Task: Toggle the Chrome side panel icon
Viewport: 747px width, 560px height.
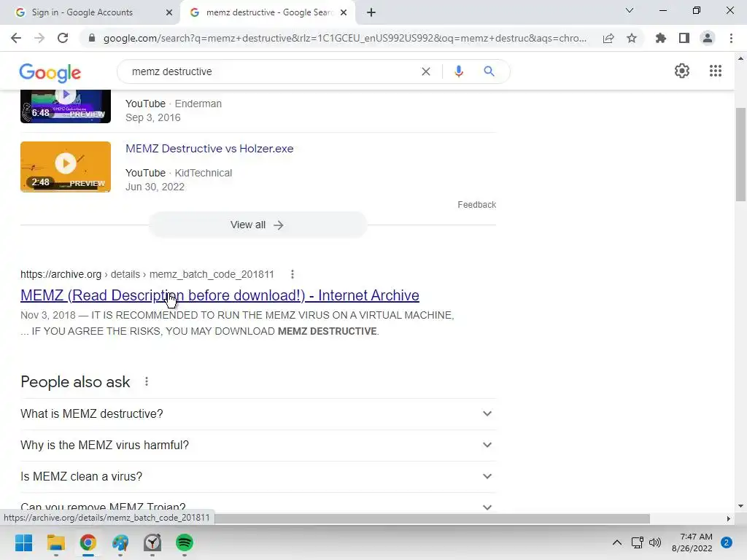Action: (x=684, y=38)
